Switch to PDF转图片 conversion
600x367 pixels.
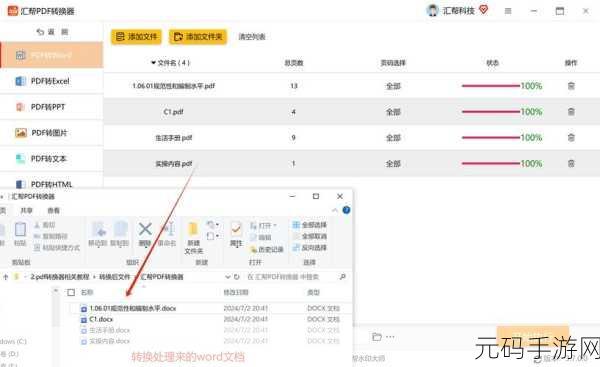[52, 133]
